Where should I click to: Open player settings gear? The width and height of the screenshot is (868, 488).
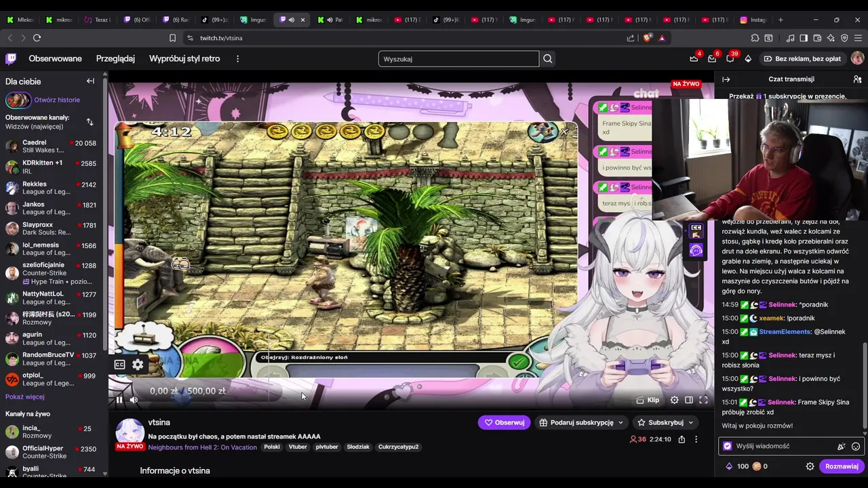pos(674,400)
